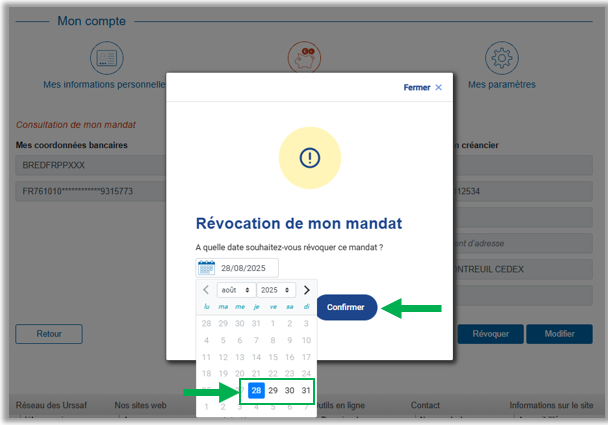Screen dimensions: 608x425
Task: Click Mes paramètres label
Action: point(502,85)
